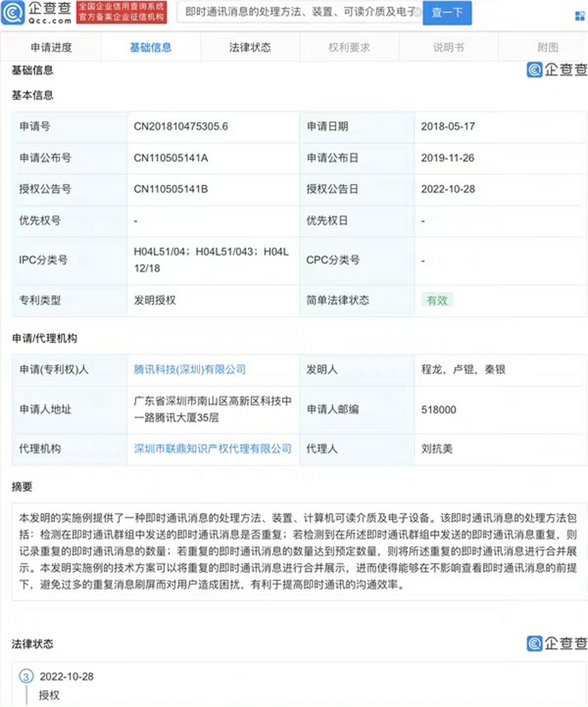
Task: Click publication number CN110505141A
Action: (x=171, y=158)
